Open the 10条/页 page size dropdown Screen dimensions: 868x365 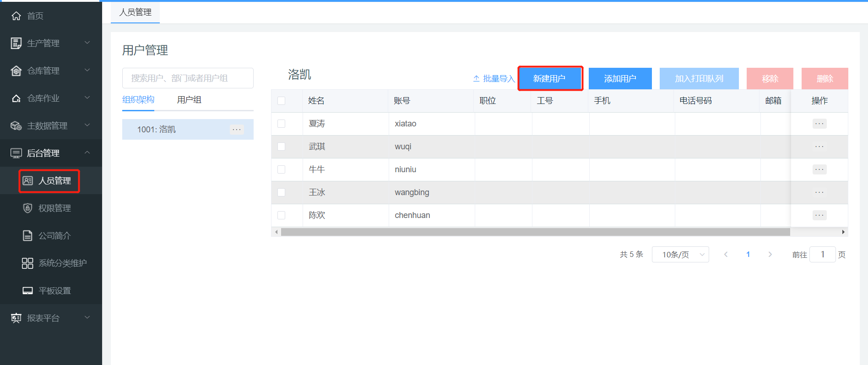680,255
